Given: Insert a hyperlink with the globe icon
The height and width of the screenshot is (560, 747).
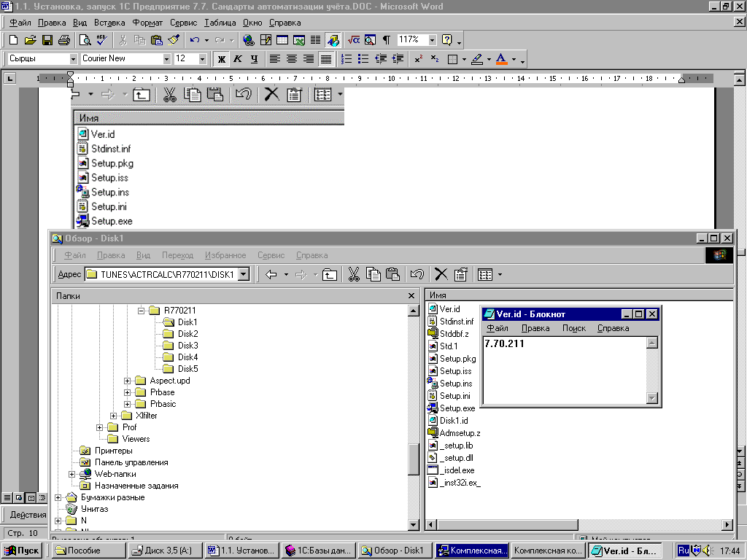Looking at the screenshot, I should (x=248, y=40).
